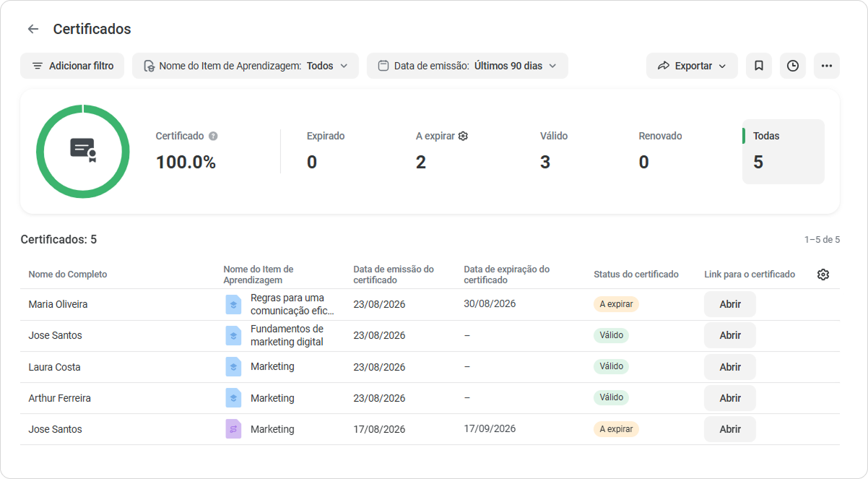The image size is (868, 479).
Task: Open the three-dots more options menu
Action: tap(827, 66)
